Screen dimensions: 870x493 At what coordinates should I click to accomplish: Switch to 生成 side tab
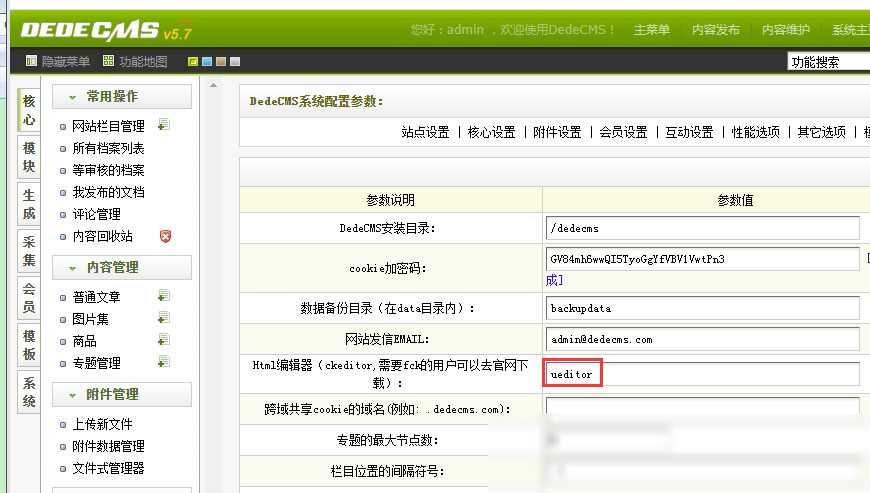point(29,204)
